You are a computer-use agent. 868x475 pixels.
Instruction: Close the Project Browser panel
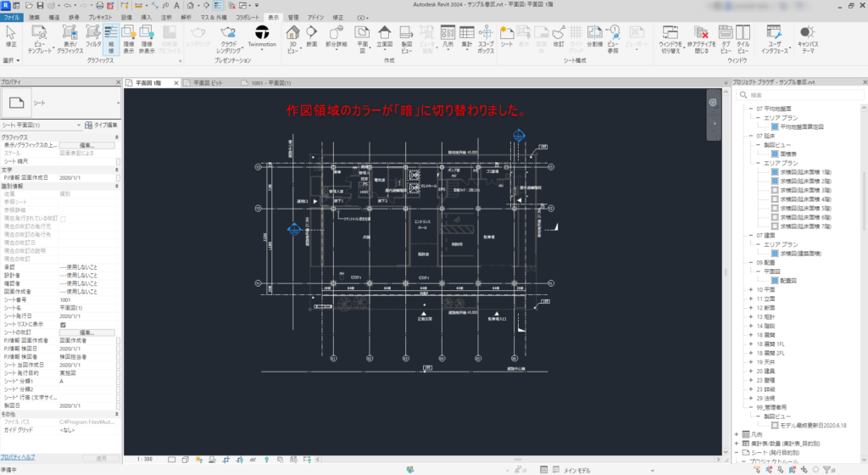[x=864, y=82]
